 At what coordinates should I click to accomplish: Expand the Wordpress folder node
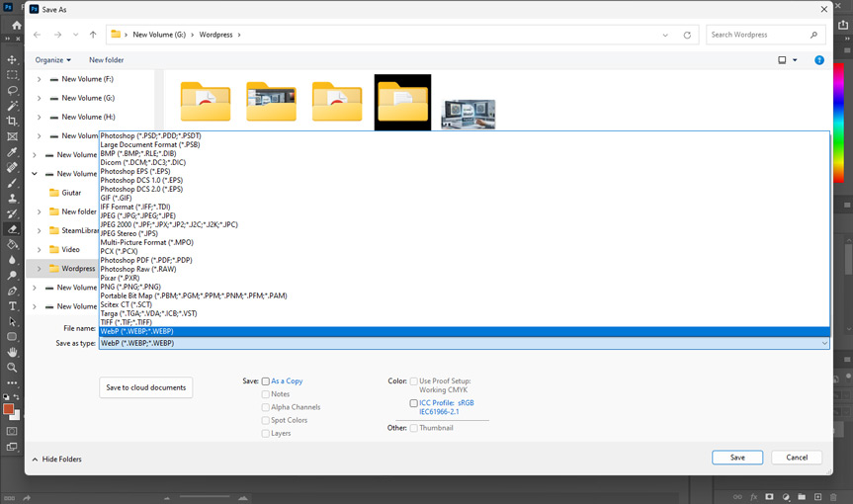point(39,269)
